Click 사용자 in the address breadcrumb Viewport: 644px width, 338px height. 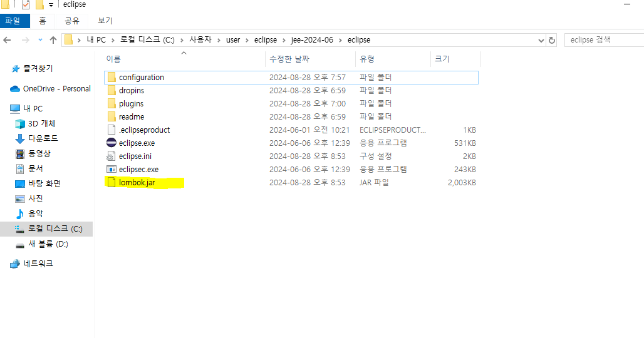pyautogui.click(x=200, y=40)
